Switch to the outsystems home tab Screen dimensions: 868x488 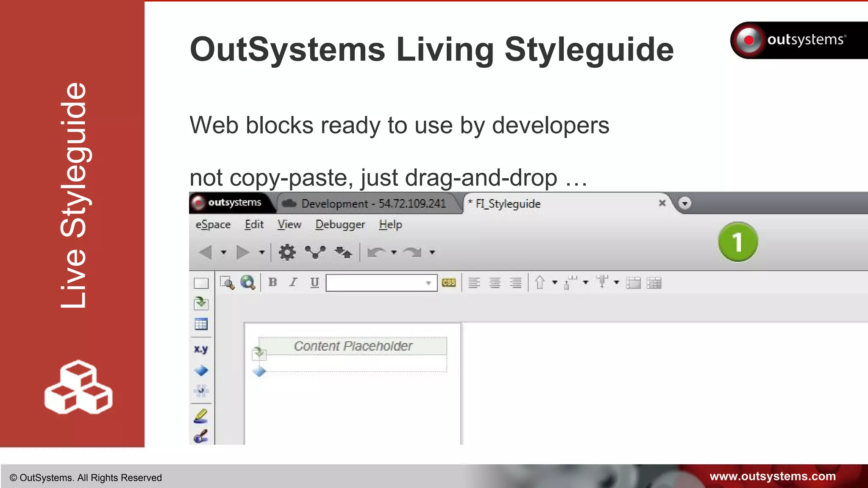coord(232,203)
